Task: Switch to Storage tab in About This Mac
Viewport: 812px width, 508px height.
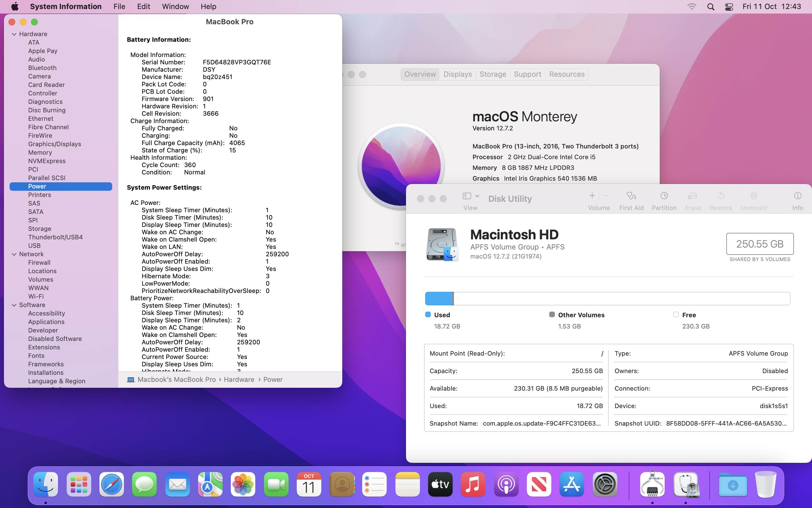Action: pos(493,74)
